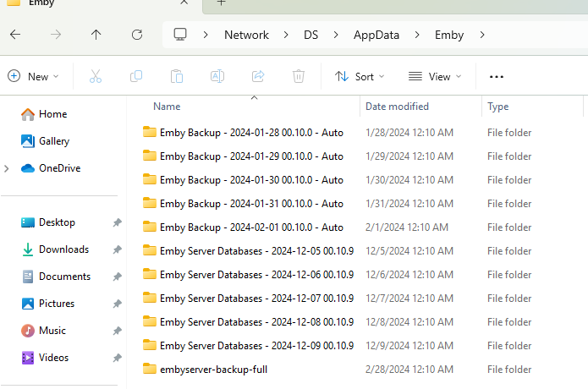This screenshot has width=588, height=389.
Task: Click Emby in the address breadcrumb
Action: tap(449, 35)
